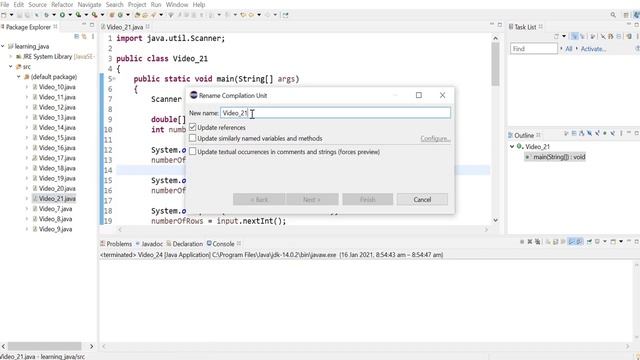The width and height of the screenshot is (640, 360).
Task: Switch to the Declaration tab
Action: point(184,244)
